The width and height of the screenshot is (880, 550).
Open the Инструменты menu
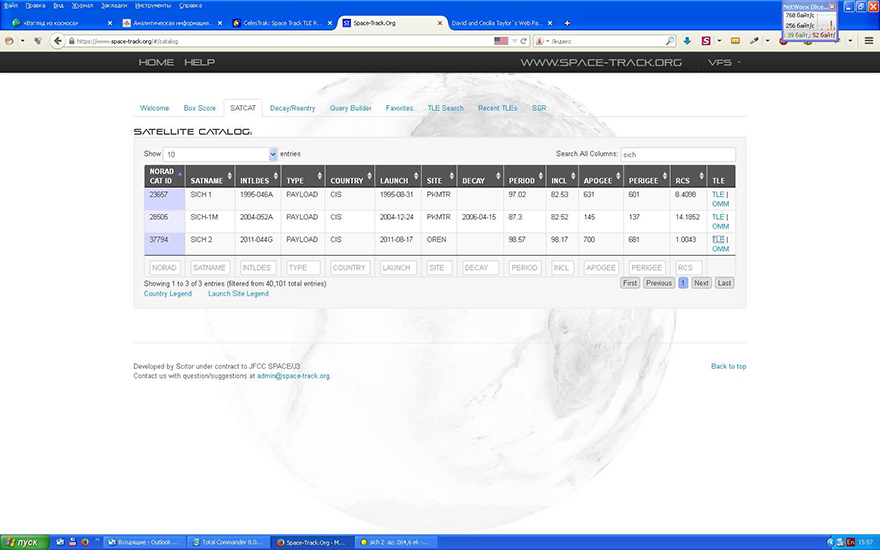point(153,6)
